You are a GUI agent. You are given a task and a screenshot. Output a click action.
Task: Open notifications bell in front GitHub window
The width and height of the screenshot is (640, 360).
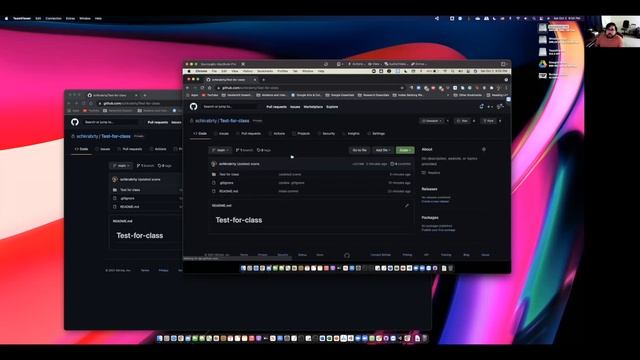tap(482, 107)
